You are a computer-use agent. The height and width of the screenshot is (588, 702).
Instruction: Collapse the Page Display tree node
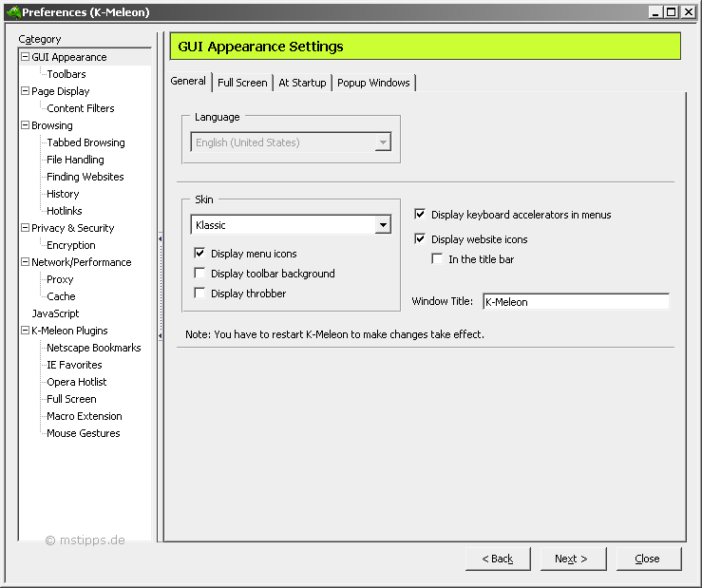click(x=26, y=91)
